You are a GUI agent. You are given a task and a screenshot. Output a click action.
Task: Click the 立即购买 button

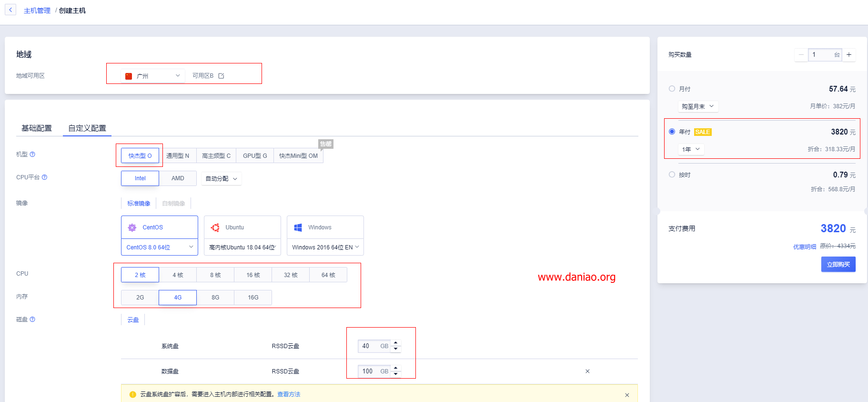pyautogui.click(x=838, y=264)
